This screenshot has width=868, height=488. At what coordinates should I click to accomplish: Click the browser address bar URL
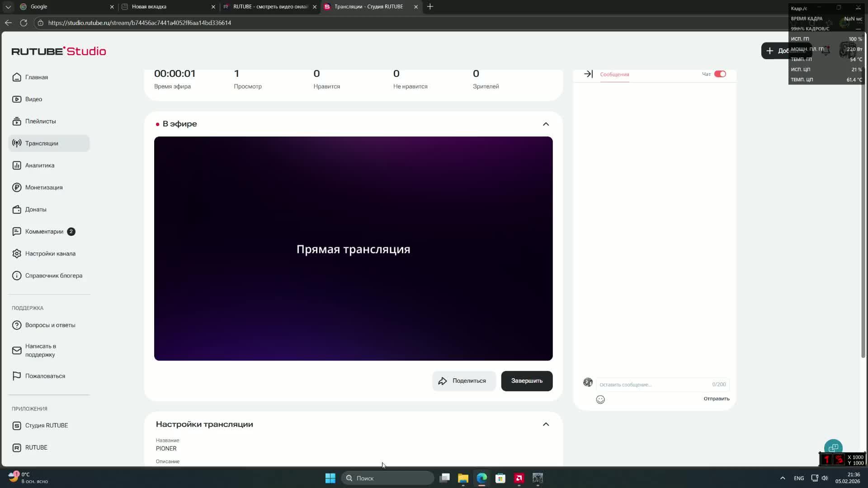click(140, 23)
